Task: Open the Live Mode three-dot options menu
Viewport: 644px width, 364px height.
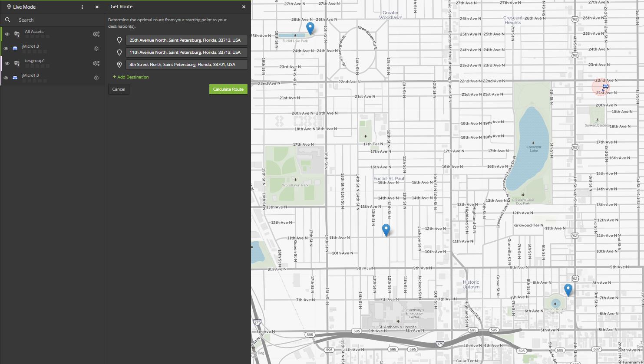Action: pyautogui.click(x=83, y=7)
